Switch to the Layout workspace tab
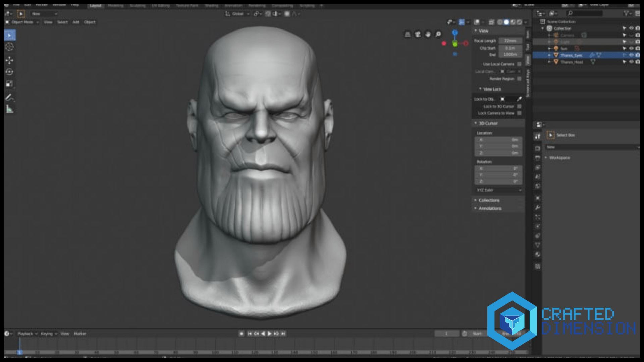The height and width of the screenshot is (362, 644). [x=95, y=6]
